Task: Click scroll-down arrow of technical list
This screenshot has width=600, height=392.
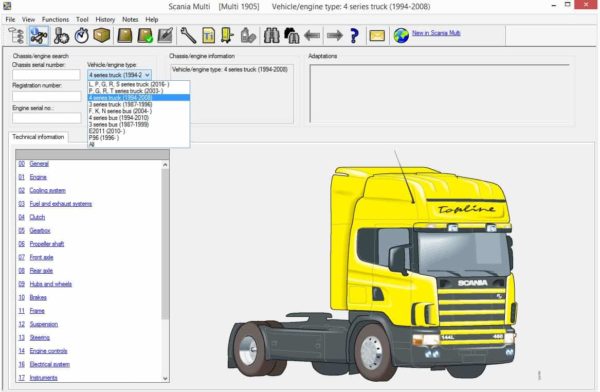Action: tap(165, 378)
